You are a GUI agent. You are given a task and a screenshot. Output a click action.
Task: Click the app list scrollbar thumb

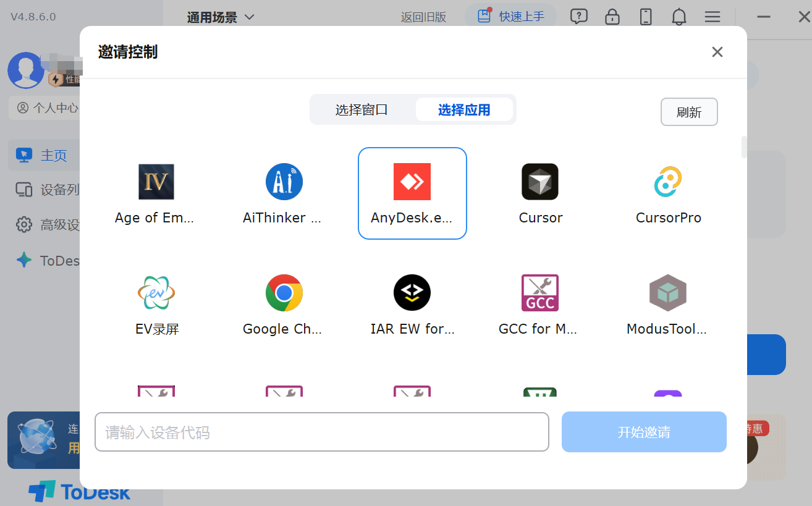(x=744, y=147)
